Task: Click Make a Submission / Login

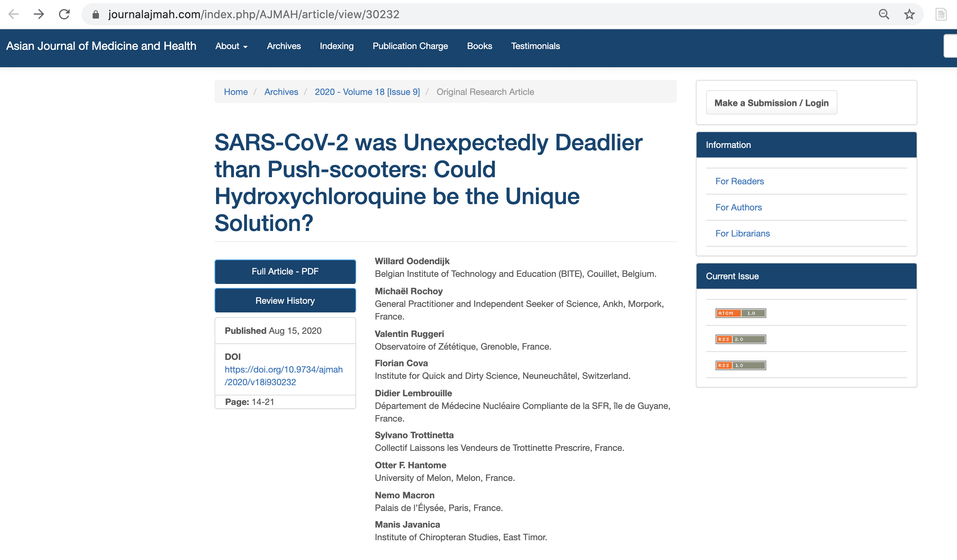Action: [x=771, y=103]
